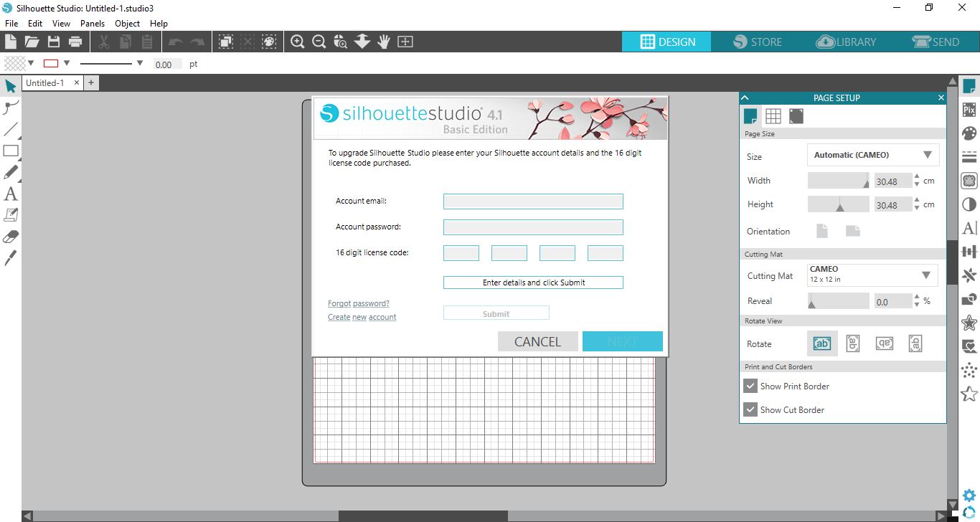Add a new document tab with plus
The height and width of the screenshot is (522, 980).
91,82
